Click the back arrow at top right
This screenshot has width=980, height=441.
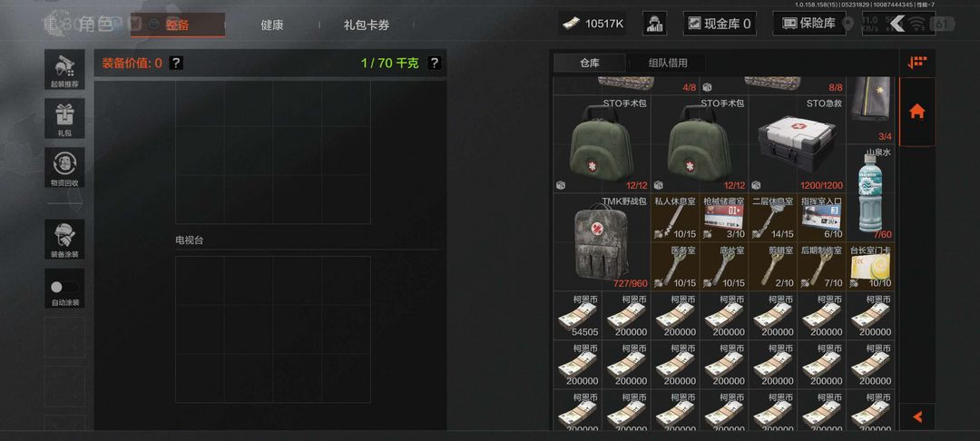898,24
